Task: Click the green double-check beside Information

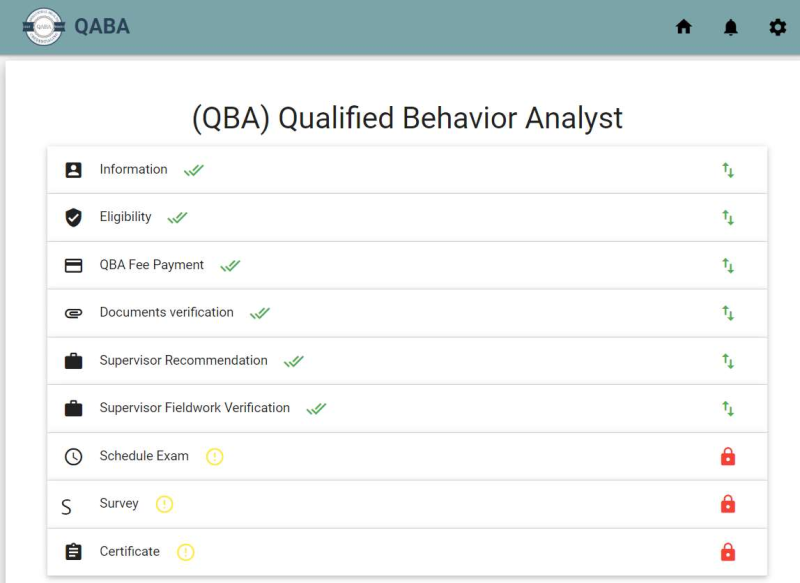Action: 194,170
